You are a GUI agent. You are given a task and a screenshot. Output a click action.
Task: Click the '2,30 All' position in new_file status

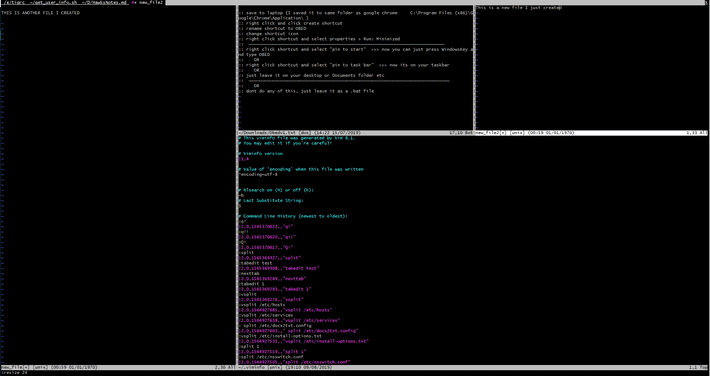[225, 367]
